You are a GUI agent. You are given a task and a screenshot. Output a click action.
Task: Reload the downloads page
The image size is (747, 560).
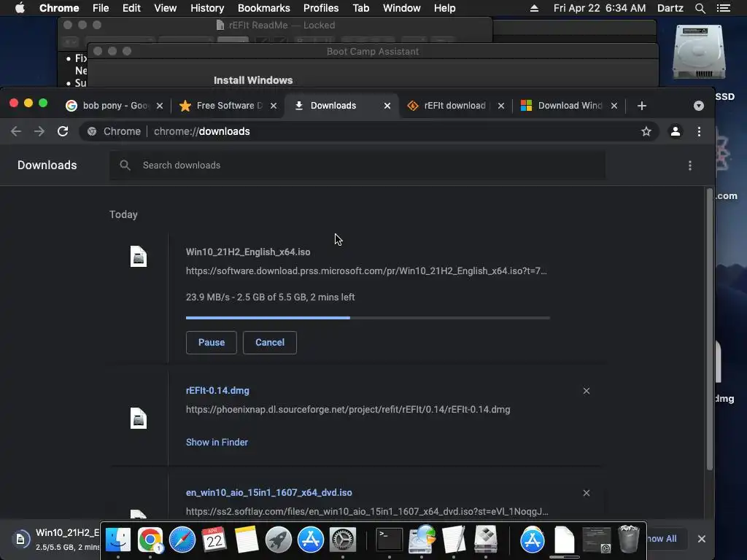point(63,131)
